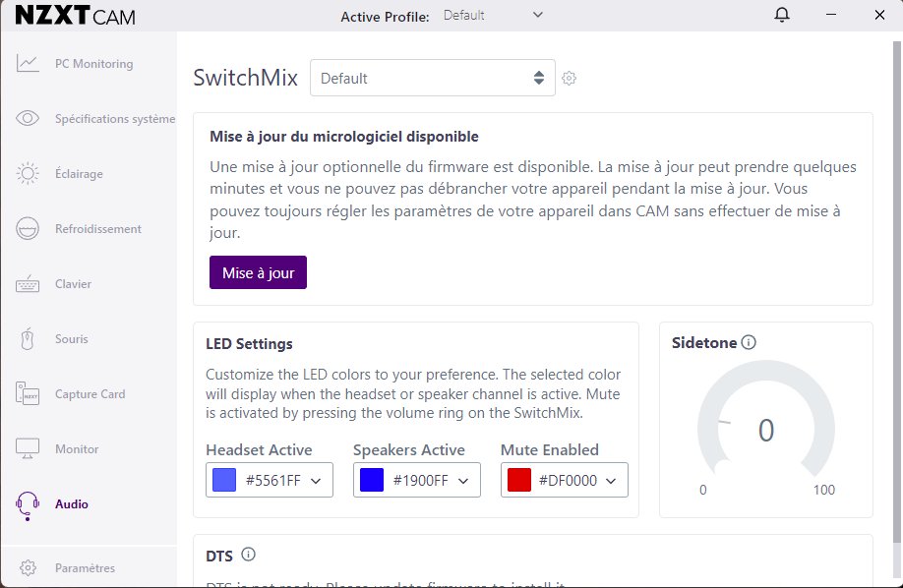The image size is (903, 588).
Task: Click the gear icon beside SwitchMix profile
Action: click(569, 78)
